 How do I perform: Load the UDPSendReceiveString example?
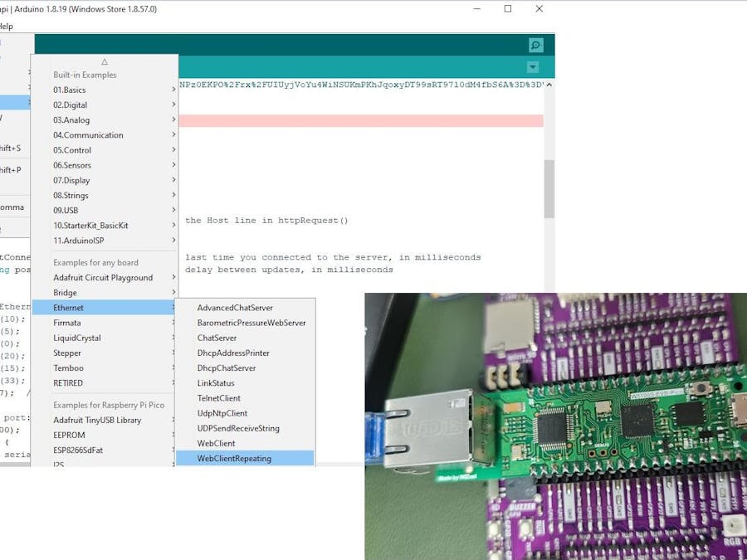[x=246, y=428]
